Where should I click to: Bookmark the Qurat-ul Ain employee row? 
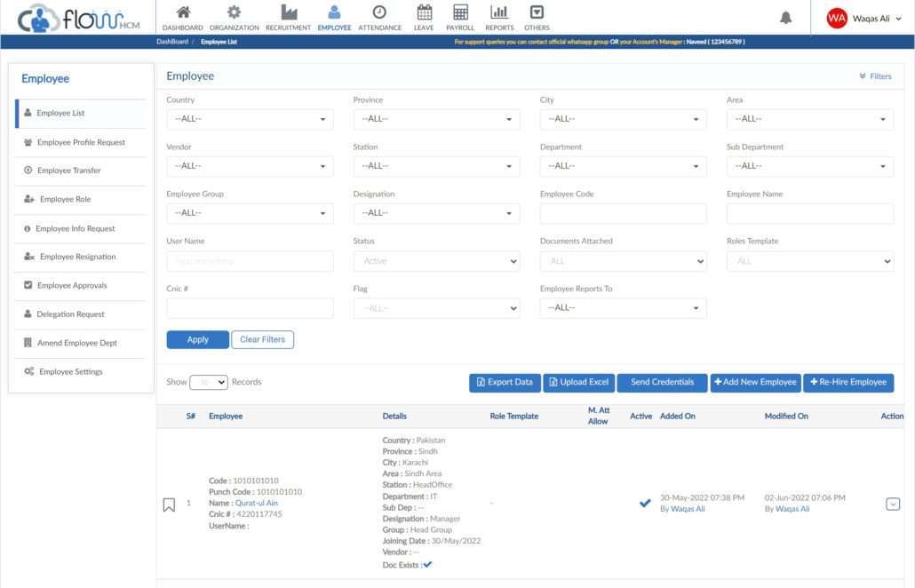[169, 503]
